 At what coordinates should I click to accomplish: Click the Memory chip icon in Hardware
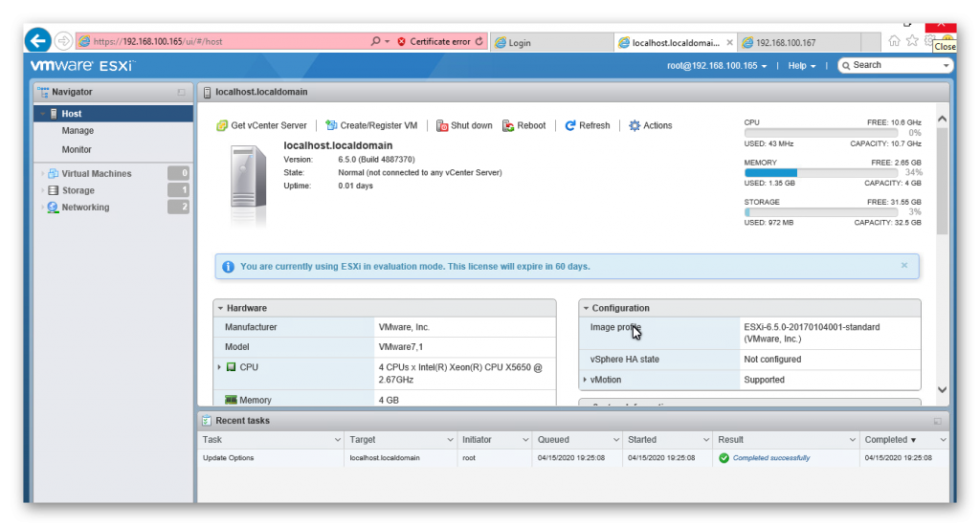[231, 400]
